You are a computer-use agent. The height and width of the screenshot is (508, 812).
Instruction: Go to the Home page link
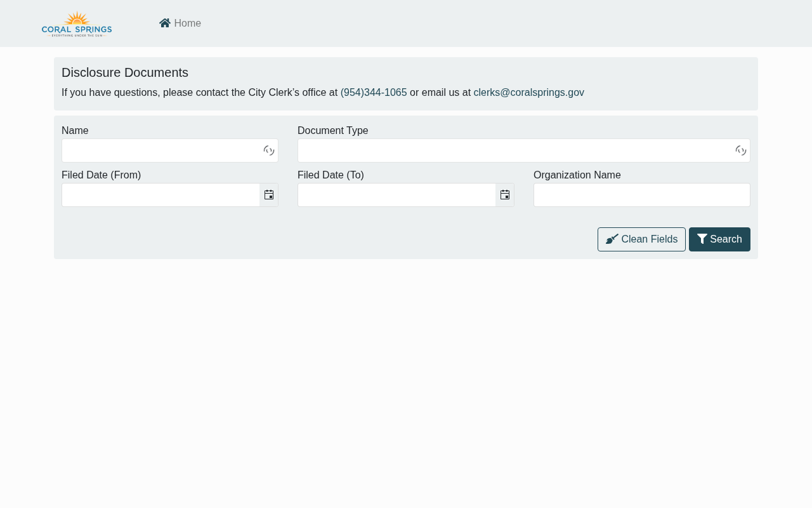click(180, 23)
